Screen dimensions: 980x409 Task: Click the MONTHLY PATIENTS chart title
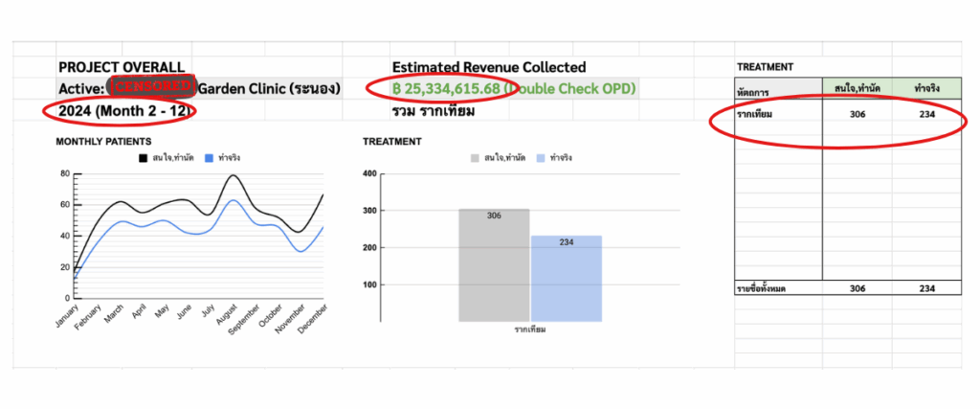[x=102, y=142]
